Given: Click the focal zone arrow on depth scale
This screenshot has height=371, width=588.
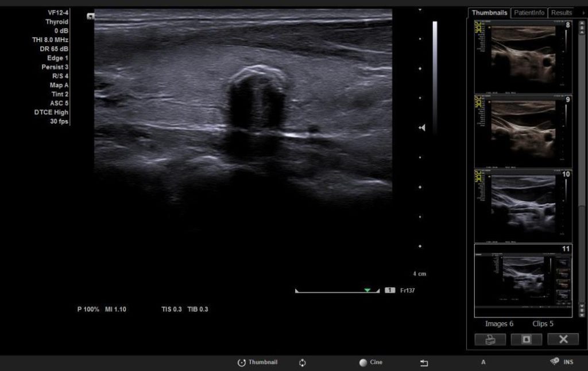Looking at the screenshot, I should coord(422,127).
